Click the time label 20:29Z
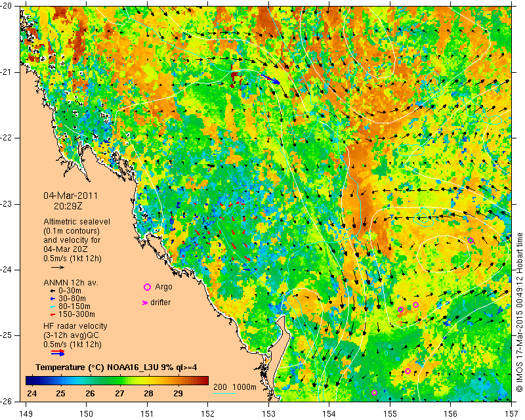This screenshot has width=525, height=420. (x=68, y=206)
